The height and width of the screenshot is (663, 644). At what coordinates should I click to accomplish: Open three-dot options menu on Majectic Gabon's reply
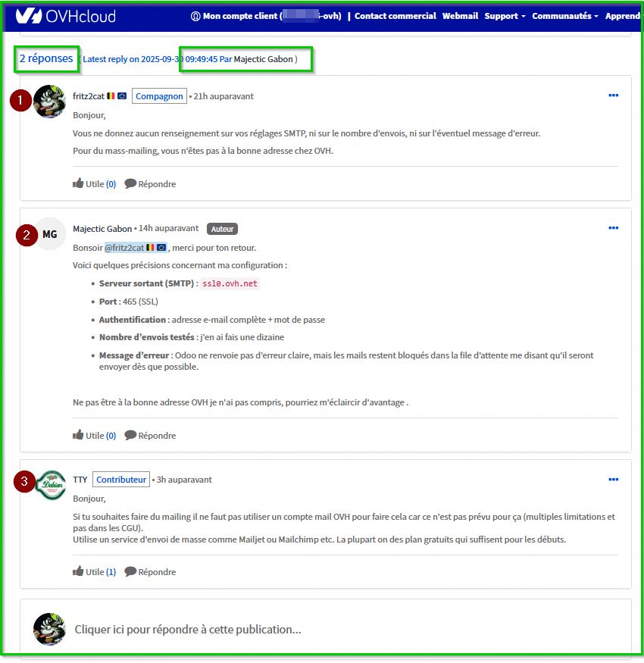pyautogui.click(x=613, y=228)
